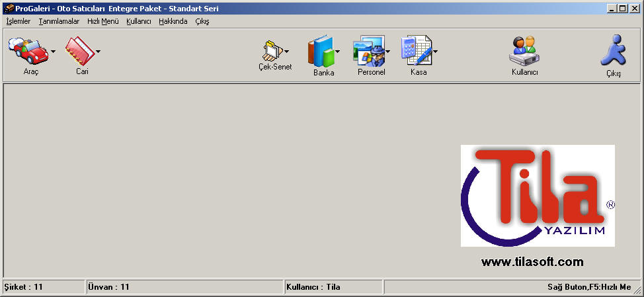Screen dimensions: 644x297
Task: Open the Araç car icon
Action: pos(27,50)
